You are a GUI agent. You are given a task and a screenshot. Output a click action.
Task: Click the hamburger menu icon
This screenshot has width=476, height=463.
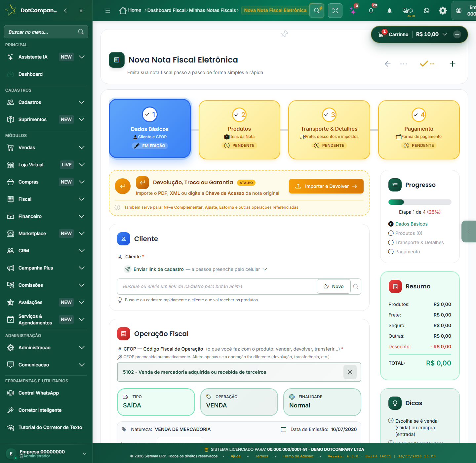[x=108, y=11]
